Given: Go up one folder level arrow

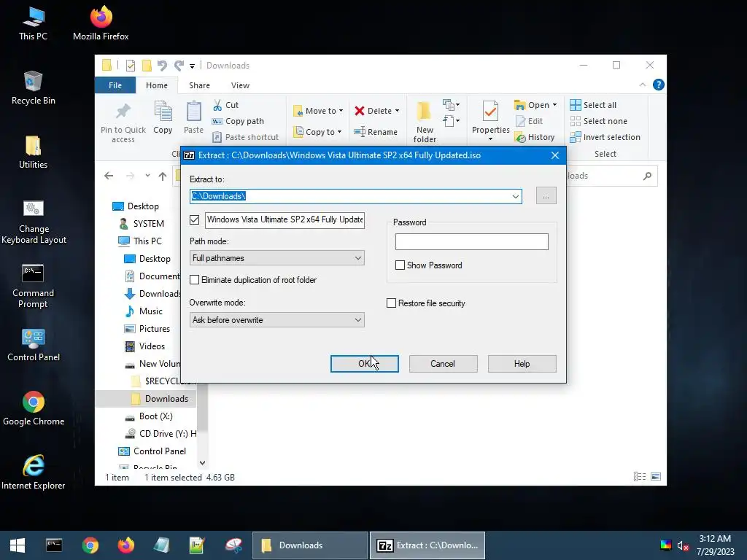Looking at the screenshot, I should [x=163, y=176].
